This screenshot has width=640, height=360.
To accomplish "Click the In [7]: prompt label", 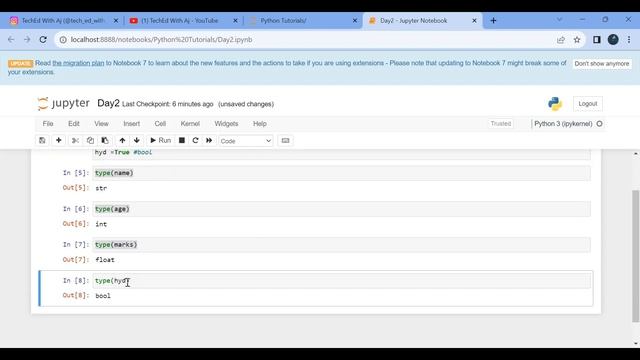I will [x=76, y=244].
